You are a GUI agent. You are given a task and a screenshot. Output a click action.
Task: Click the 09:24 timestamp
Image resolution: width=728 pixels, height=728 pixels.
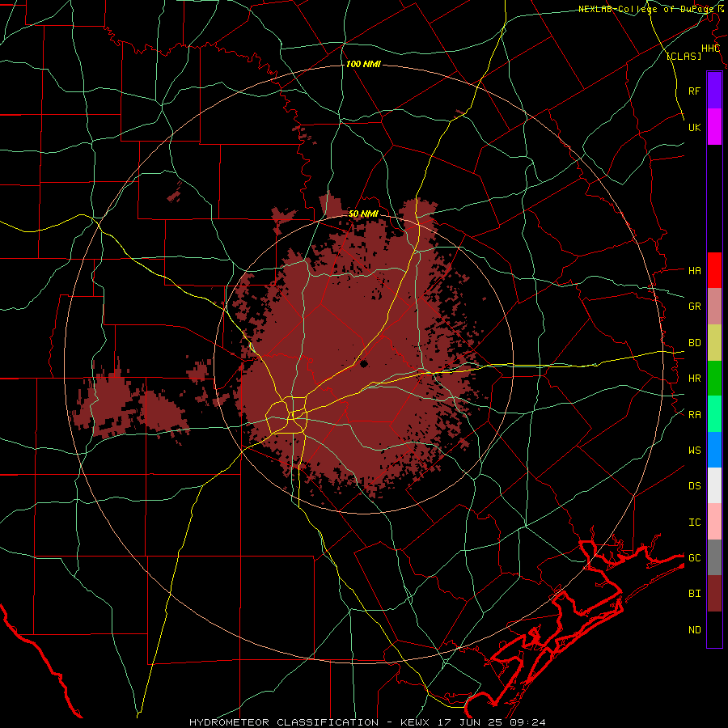pos(527,722)
